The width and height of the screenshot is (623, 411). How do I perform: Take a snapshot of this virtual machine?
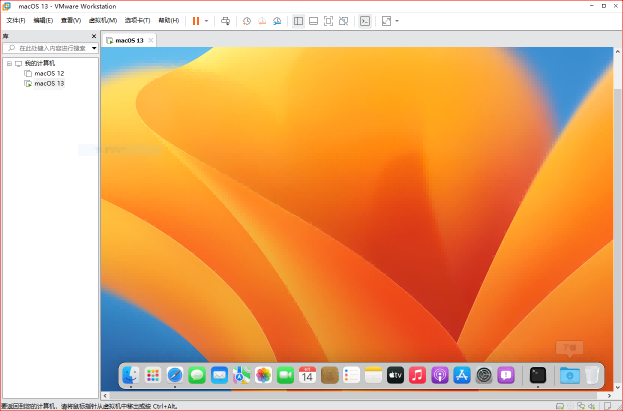click(x=247, y=21)
